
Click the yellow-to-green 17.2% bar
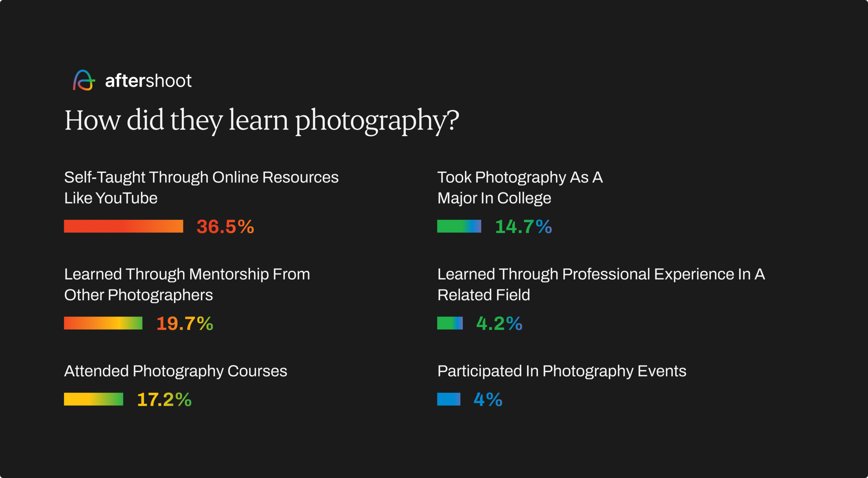tap(94, 399)
